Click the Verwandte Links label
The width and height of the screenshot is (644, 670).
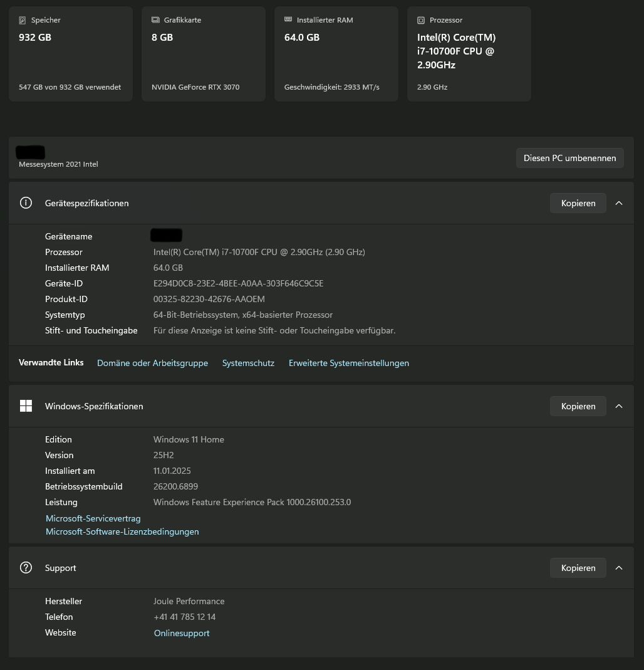click(51, 362)
